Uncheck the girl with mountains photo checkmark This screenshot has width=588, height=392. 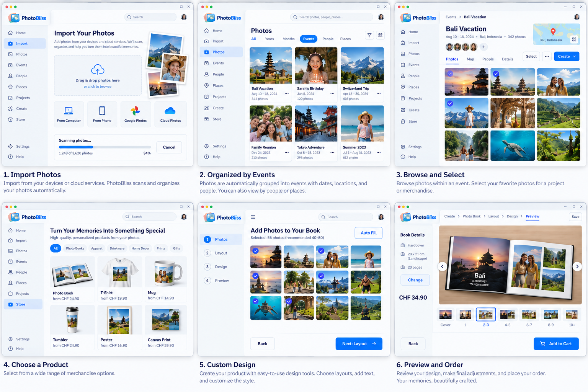(450, 103)
